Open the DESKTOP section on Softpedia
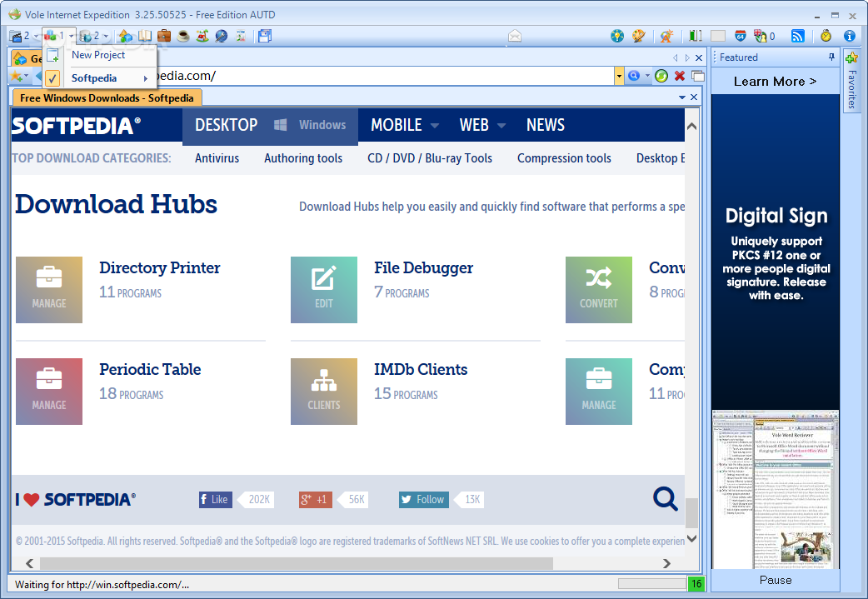 tap(226, 125)
